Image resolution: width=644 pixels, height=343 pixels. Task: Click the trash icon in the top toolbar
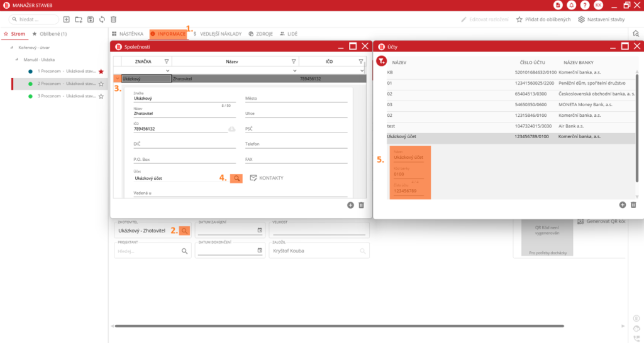(113, 20)
